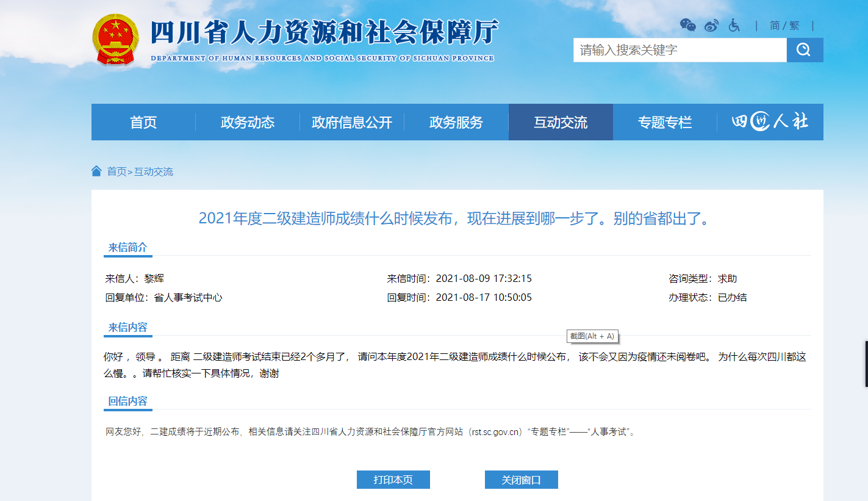The height and width of the screenshot is (501, 868).
Task: Click the home icon in the breadcrumb bar
Action: click(95, 171)
